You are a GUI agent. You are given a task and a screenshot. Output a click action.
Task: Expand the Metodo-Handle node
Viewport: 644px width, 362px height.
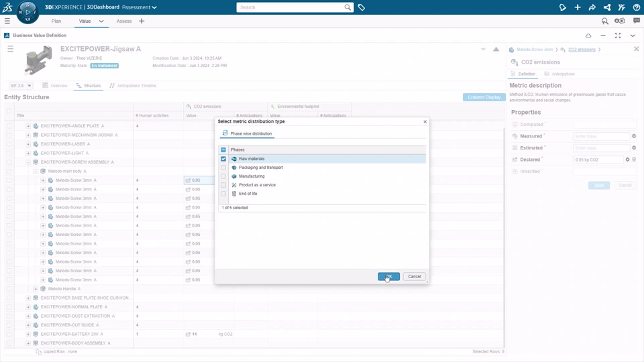36,289
